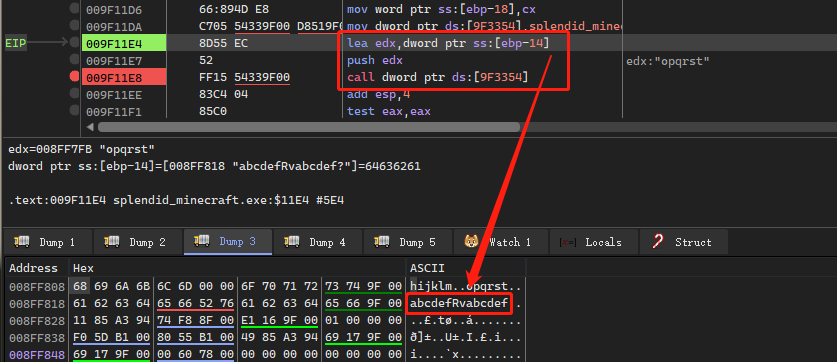Toggle breakpoint dot at address 009F11EE
837x362 pixels.
pos(74,94)
